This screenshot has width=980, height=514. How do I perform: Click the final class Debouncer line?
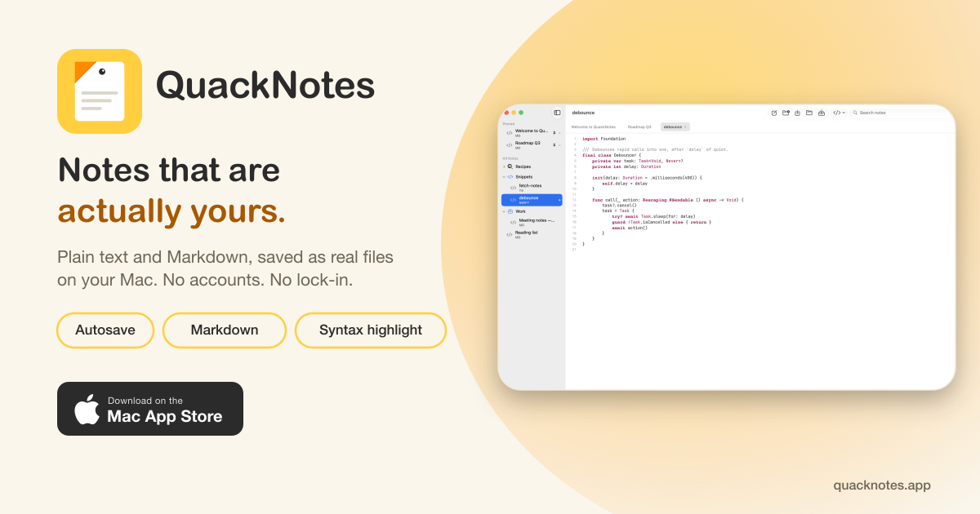612,155
